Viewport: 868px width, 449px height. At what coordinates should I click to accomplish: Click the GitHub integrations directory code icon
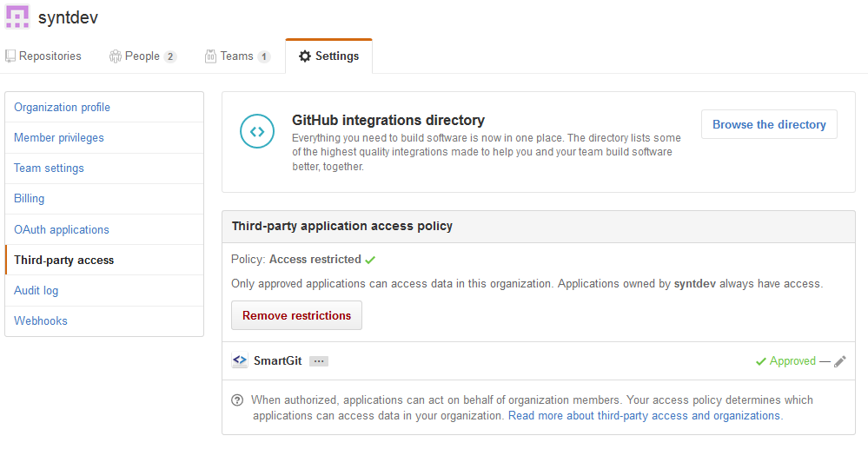coord(257,131)
